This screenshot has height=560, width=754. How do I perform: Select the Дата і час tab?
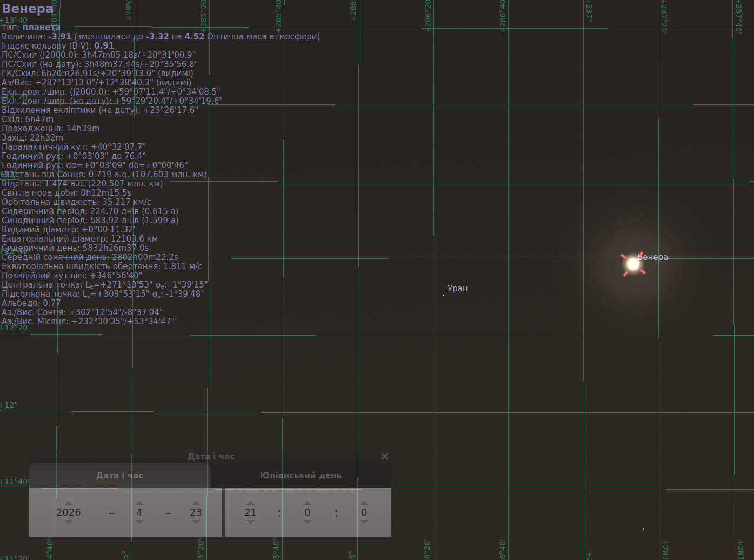[119, 476]
